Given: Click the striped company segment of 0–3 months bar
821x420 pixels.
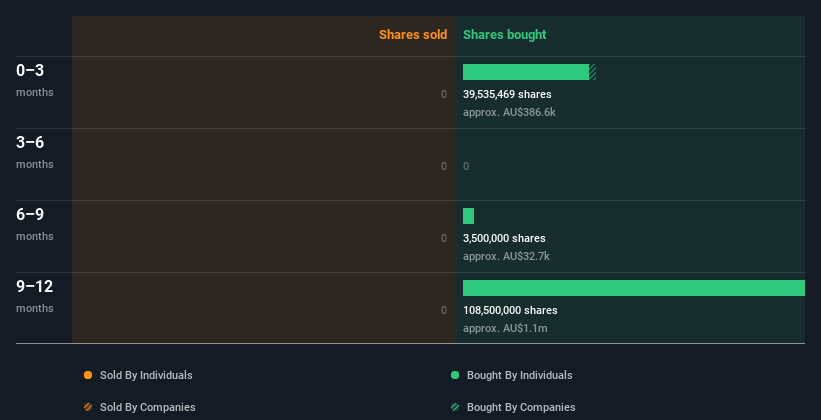Looking at the screenshot, I should coord(593,72).
